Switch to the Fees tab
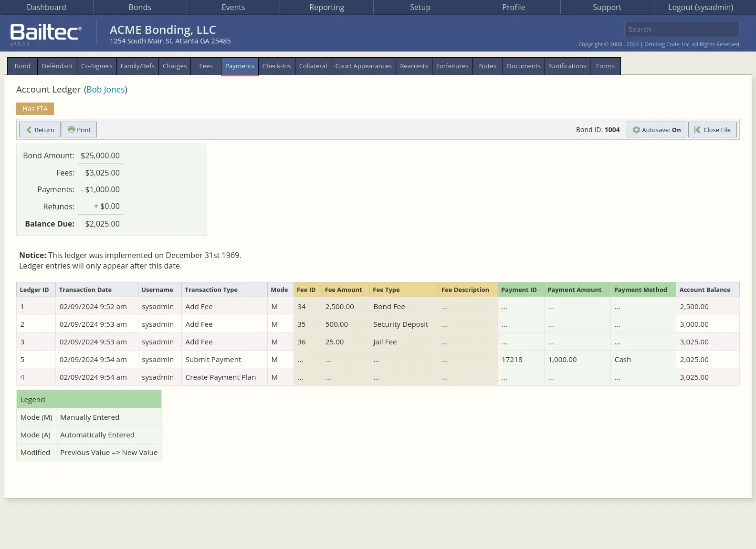The image size is (756, 549). pos(206,66)
